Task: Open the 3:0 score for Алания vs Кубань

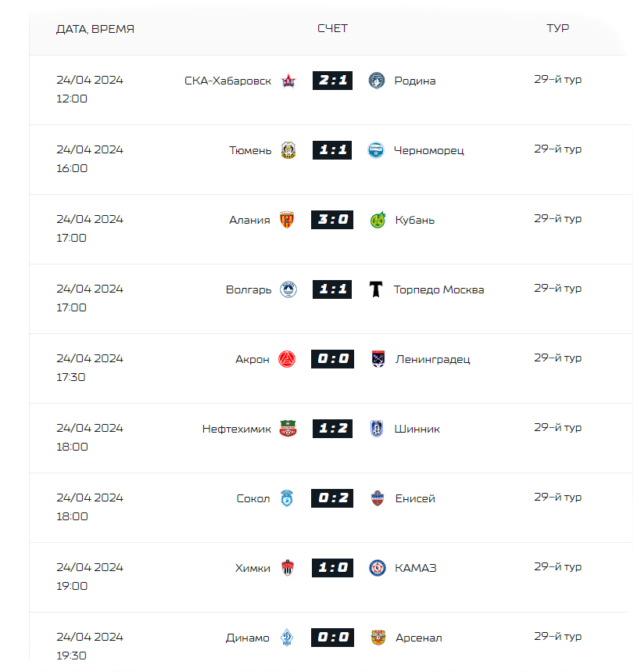Action: coord(332,220)
